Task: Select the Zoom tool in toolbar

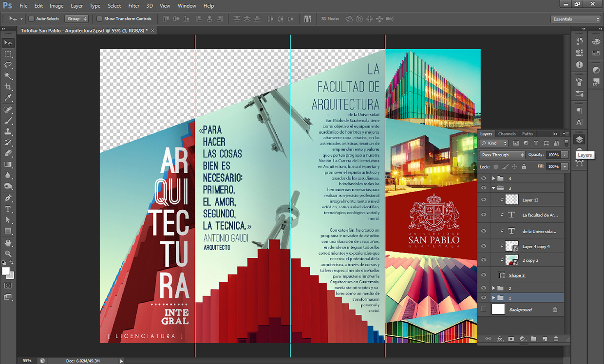Action: [8, 254]
